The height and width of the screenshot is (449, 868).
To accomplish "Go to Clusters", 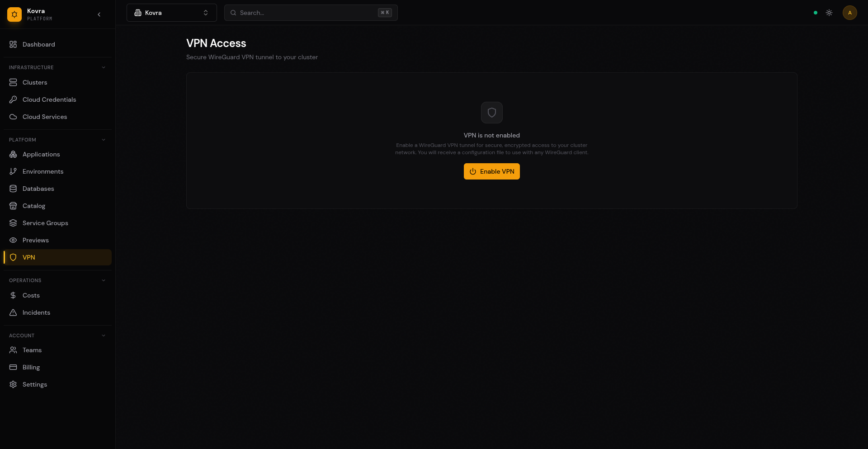I will tap(57, 82).
